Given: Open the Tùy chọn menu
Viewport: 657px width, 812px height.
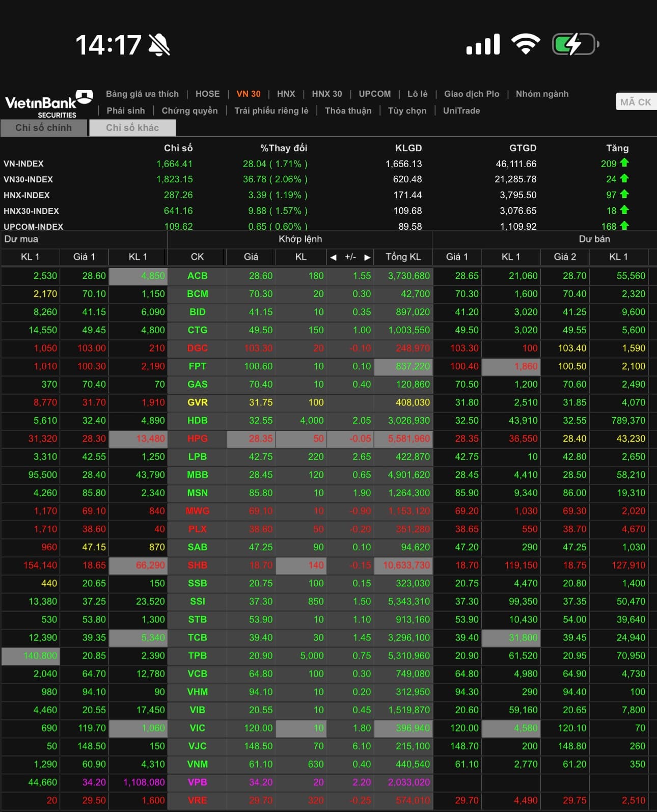Looking at the screenshot, I should pos(407,111).
